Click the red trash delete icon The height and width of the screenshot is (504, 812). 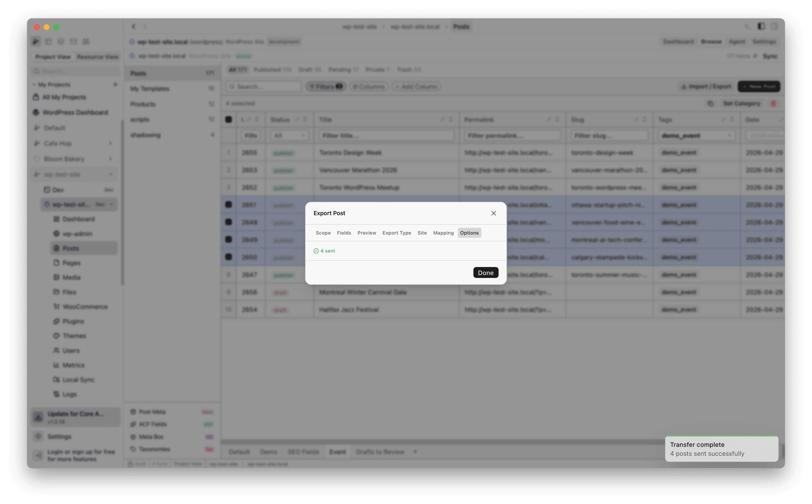(773, 104)
